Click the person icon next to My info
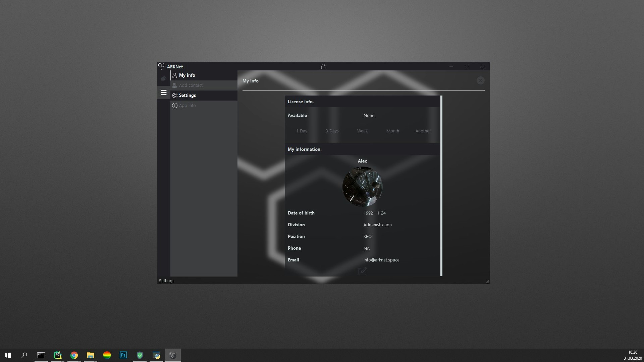Viewport: 644px width, 362px height. pos(174,75)
